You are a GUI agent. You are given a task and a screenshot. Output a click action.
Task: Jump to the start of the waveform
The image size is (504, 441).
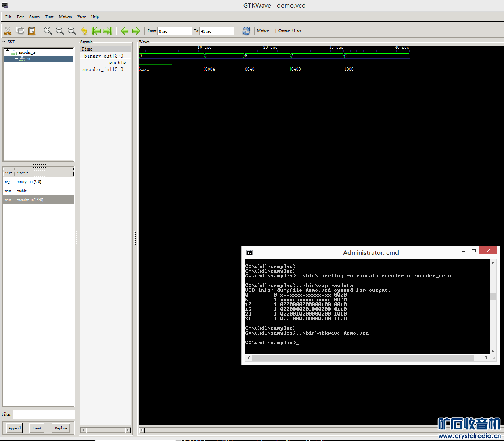pos(96,31)
